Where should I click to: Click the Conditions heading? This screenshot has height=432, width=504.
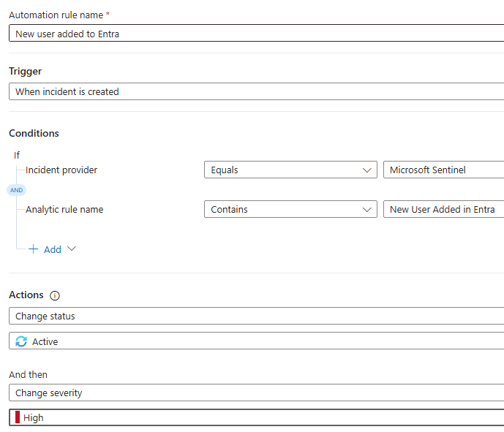click(x=34, y=133)
